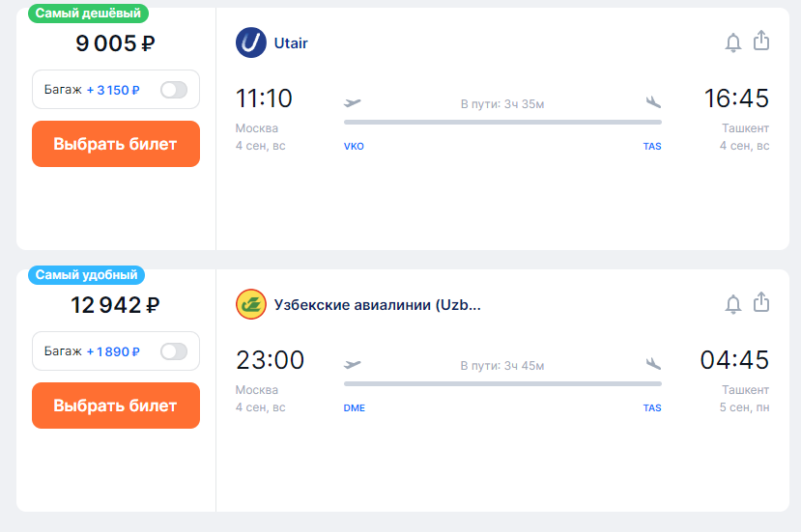Click the share icon on Utair flight

pyautogui.click(x=761, y=41)
